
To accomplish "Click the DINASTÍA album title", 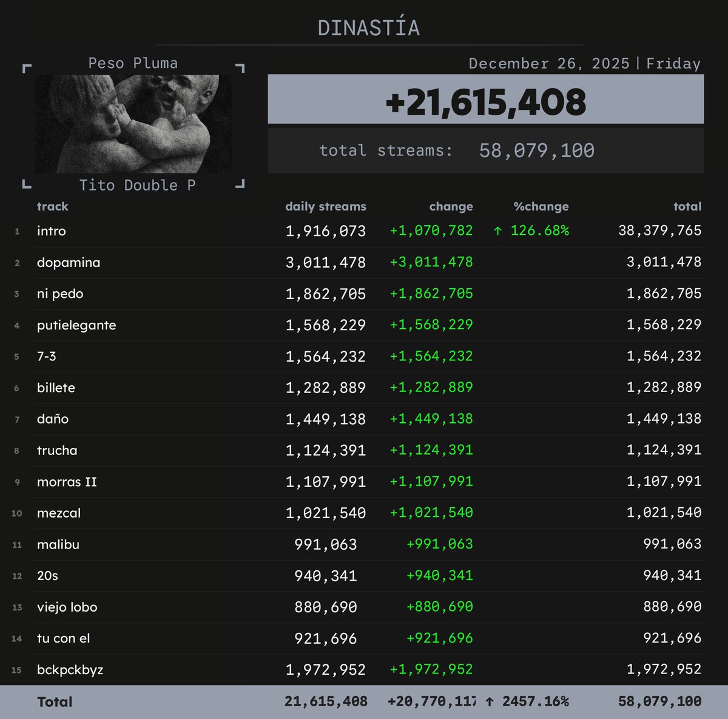I will point(369,28).
